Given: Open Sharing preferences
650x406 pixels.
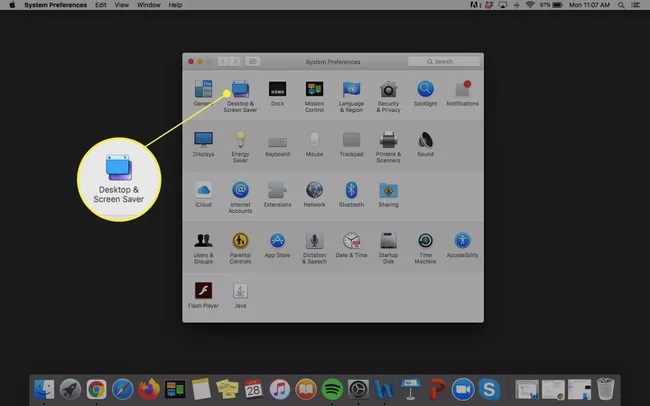Looking at the screenshot, I should pyautogui.click(x=388, y=194).
